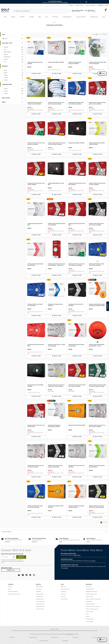Expand the Featured Categories section
Screen dimensions: 109x644
point(54,531)
